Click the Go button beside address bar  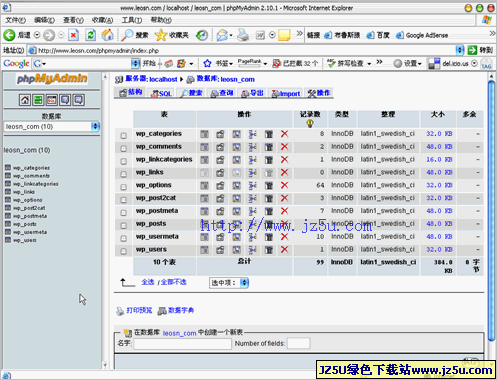click(480, 50)
